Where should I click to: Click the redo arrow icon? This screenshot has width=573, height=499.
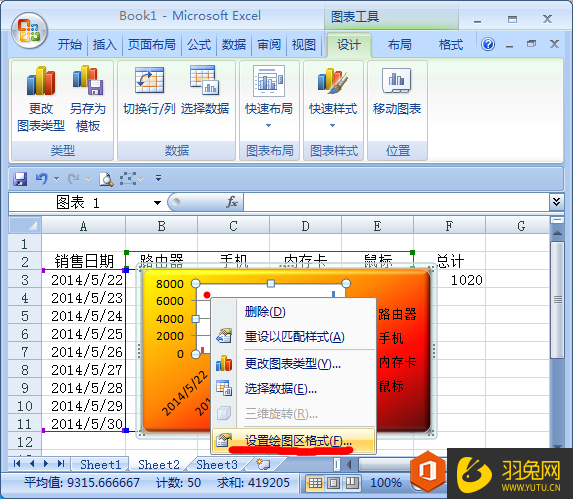(74, 179)
